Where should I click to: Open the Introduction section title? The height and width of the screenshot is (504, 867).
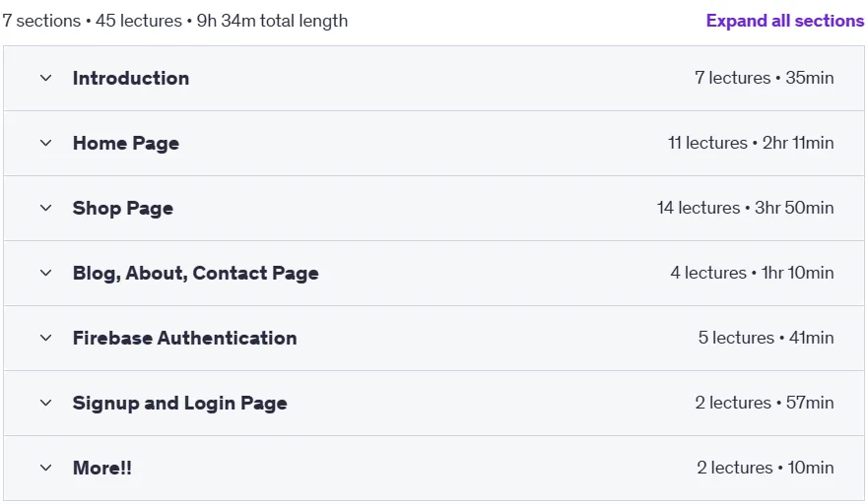131,79
